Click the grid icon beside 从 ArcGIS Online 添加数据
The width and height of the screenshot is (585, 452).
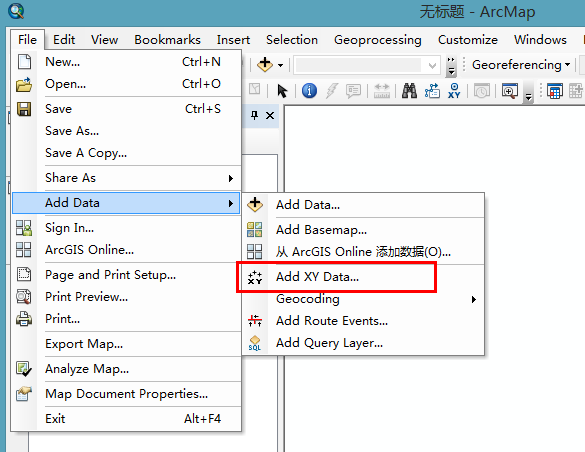[255, 252]
